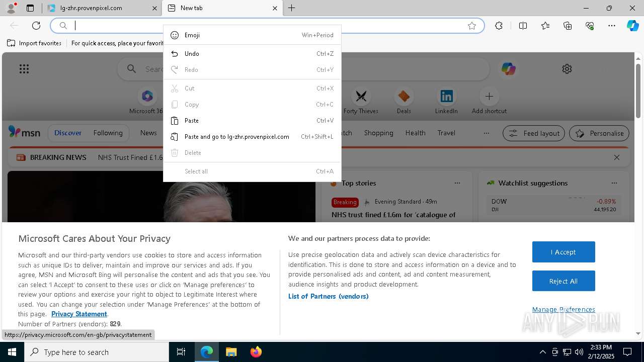
Task: Open Browser essentials heart icon
Action: pyautogui.click(x=590, y=26)
